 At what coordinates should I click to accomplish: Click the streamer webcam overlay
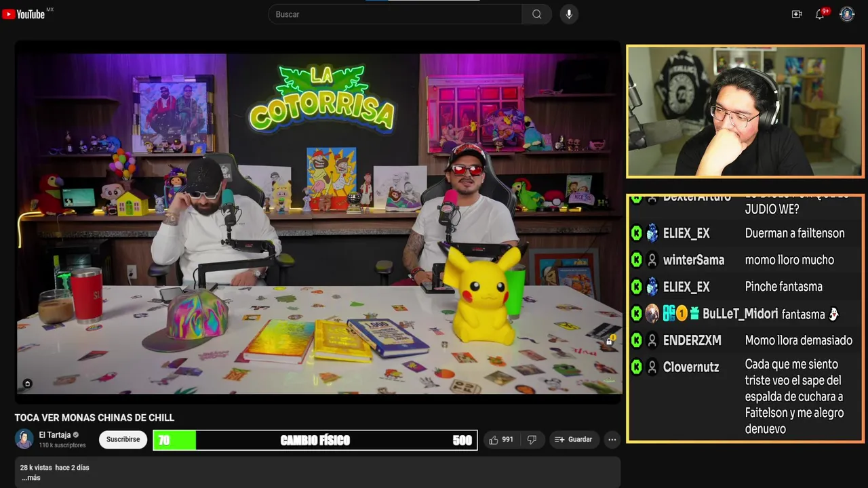click(745, 112)
